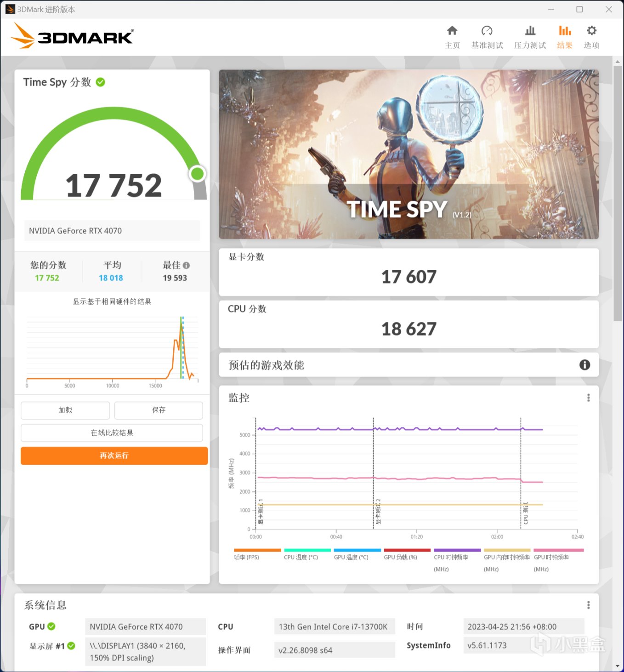Click the 13th Gen Intel Core i7-13700K field

[x=335, y=627]
